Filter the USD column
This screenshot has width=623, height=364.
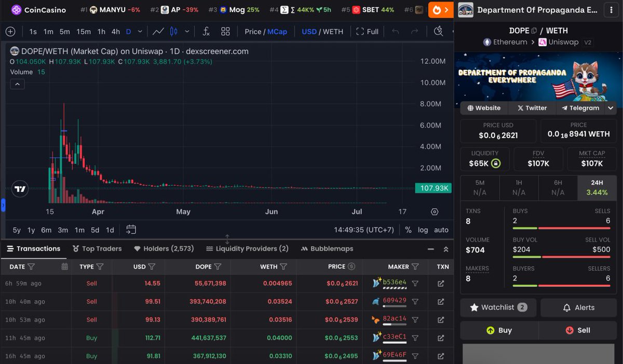(x=152, y=267)
